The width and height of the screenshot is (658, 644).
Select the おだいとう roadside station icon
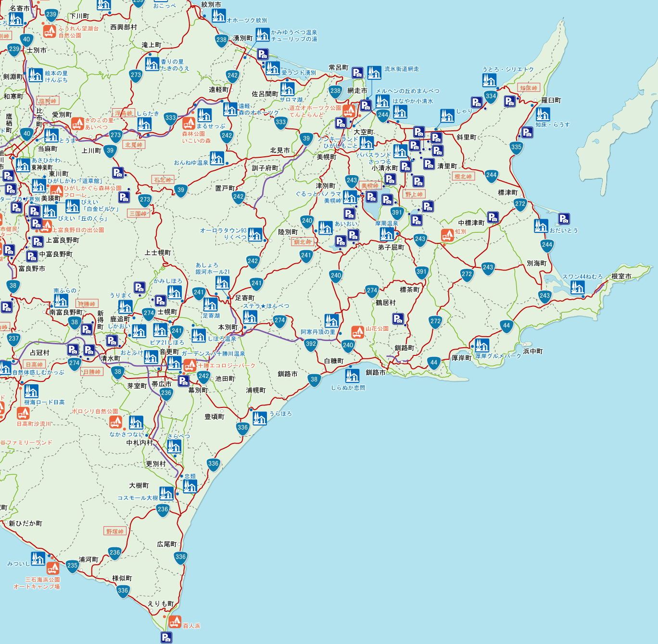[x=541, y=226]
